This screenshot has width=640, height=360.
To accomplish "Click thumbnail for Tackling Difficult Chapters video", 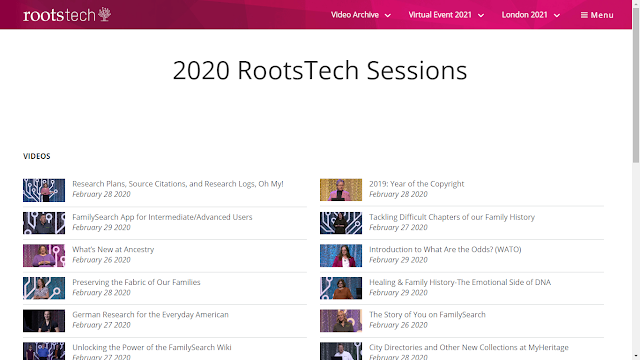I will [341, 223].
